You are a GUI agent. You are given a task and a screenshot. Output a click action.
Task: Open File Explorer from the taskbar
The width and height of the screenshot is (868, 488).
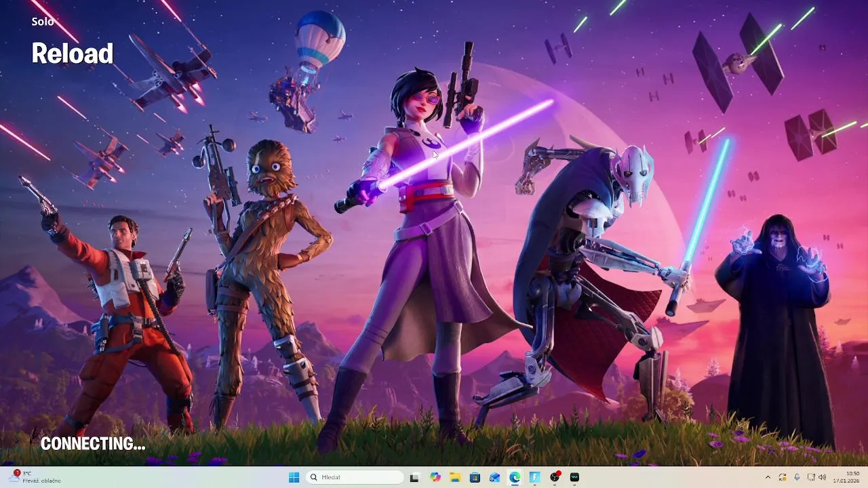pos(455,477)
